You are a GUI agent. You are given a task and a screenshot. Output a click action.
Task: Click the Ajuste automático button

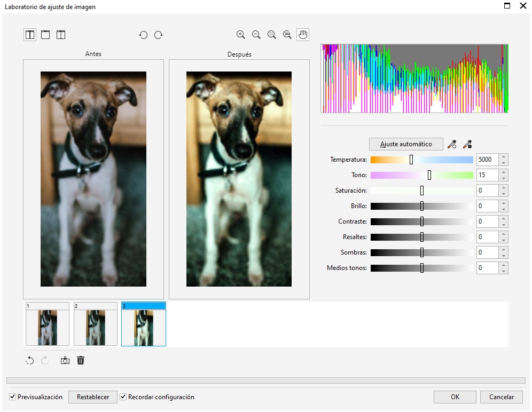(406, 144)
